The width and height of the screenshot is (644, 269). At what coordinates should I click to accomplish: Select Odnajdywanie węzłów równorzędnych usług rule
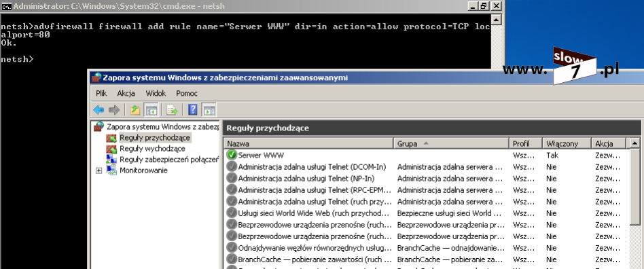tap(427, 248)
